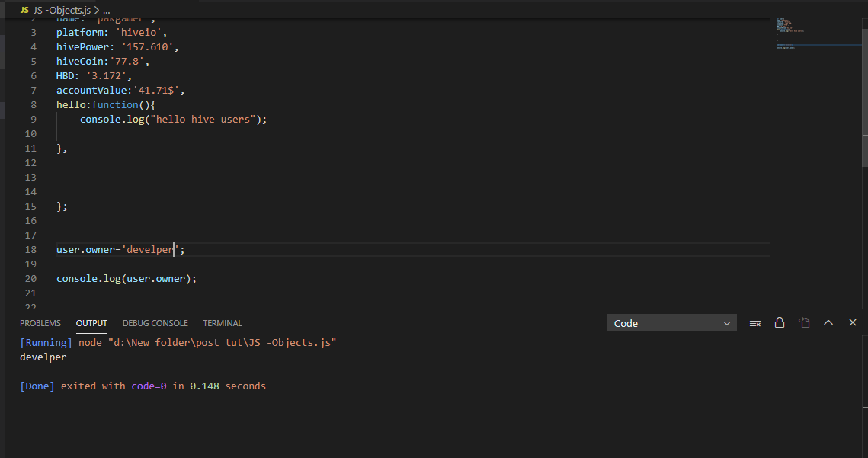The height and width of the screenshot is (458, 868).
Task: Place cursor on the 'platform' property name
Action: point(80,33)
